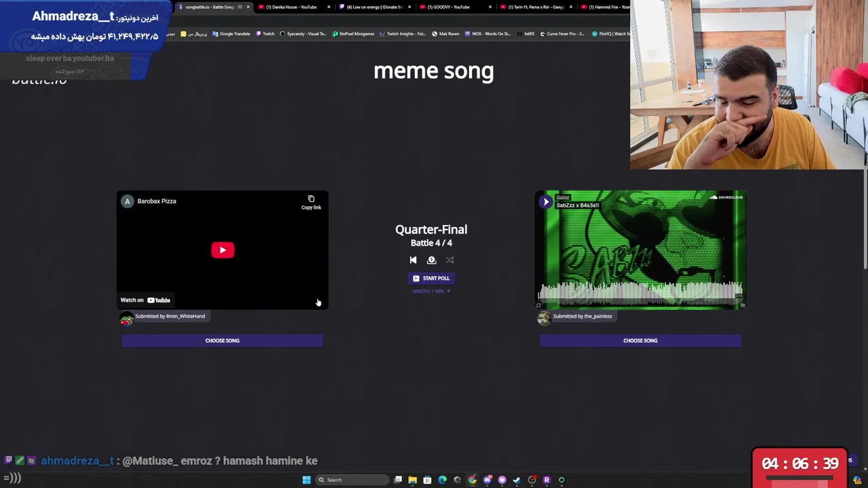
Task: Switch to songbattle.io Battle Song tab
Action: pos(210,7)
